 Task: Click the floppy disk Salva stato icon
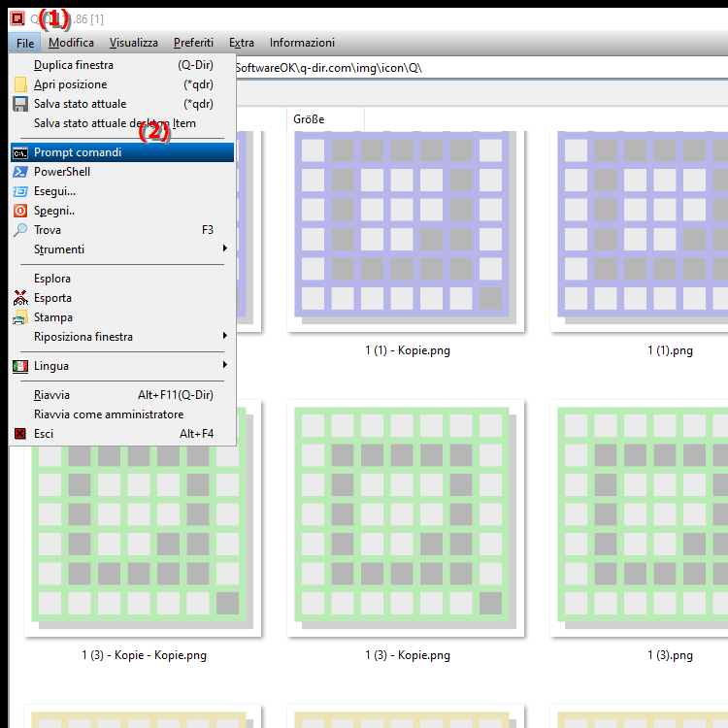[x=19, y=104]
